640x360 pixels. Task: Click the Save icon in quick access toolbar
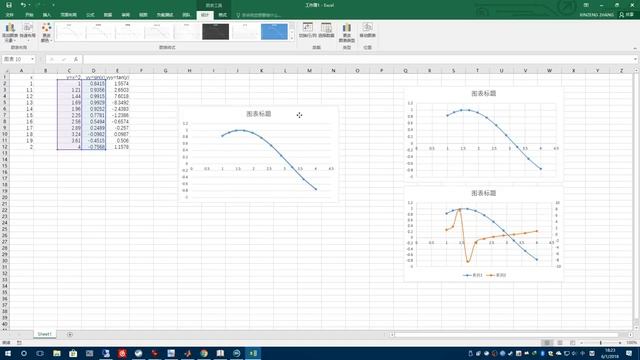click(9, 5)
